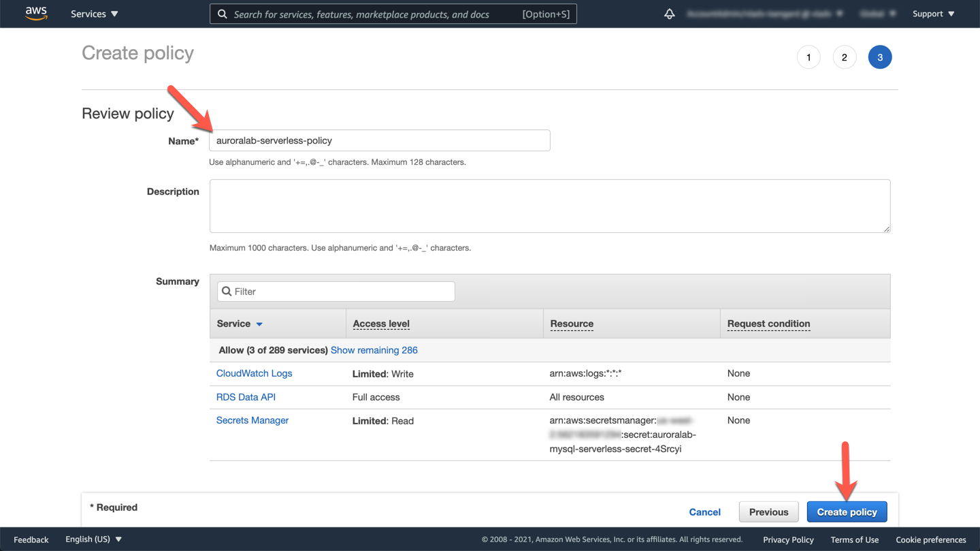Click the search magnifier icon in top bar
The image size is (980, 551).
point(223,14)
